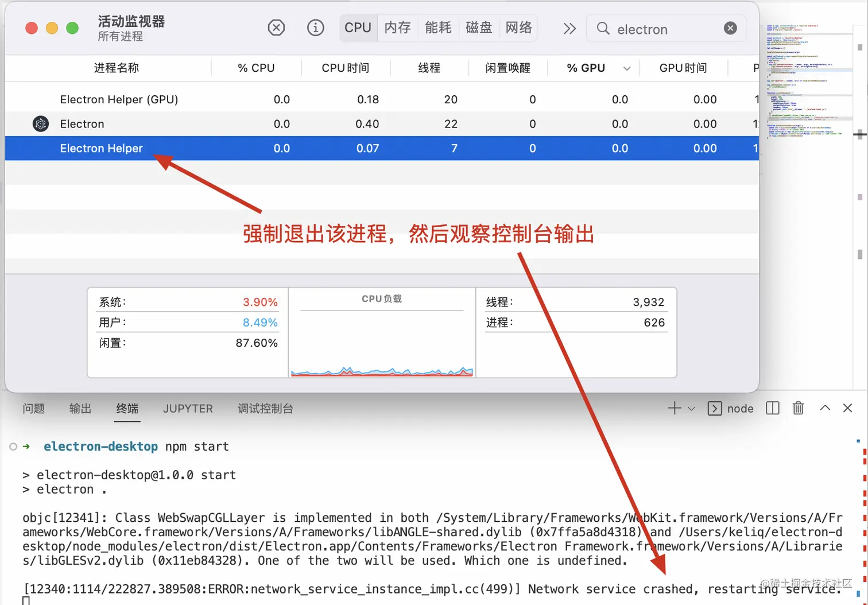Sort by % CPU column header

pos(256,68)
